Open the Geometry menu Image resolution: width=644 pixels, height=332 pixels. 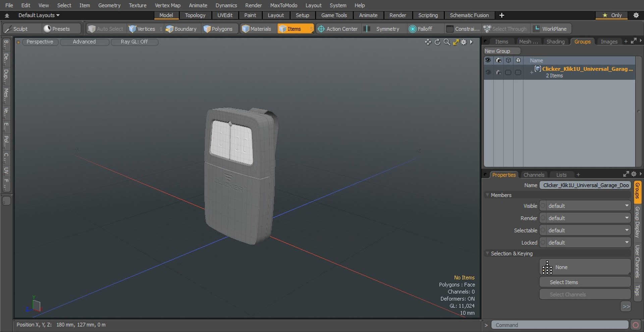(x=109, y=5)
